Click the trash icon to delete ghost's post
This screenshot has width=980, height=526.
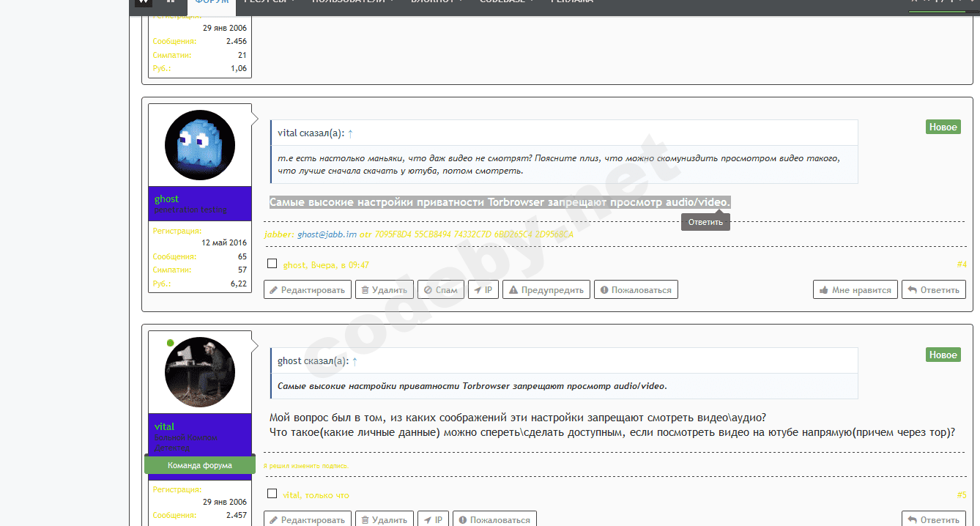click(x=364, y=290)
